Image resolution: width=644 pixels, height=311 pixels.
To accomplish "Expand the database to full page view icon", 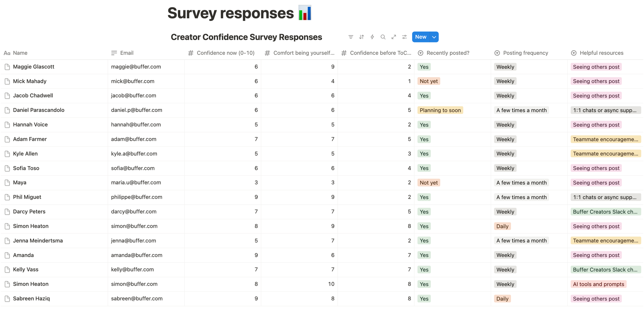I will coord(393,37).
